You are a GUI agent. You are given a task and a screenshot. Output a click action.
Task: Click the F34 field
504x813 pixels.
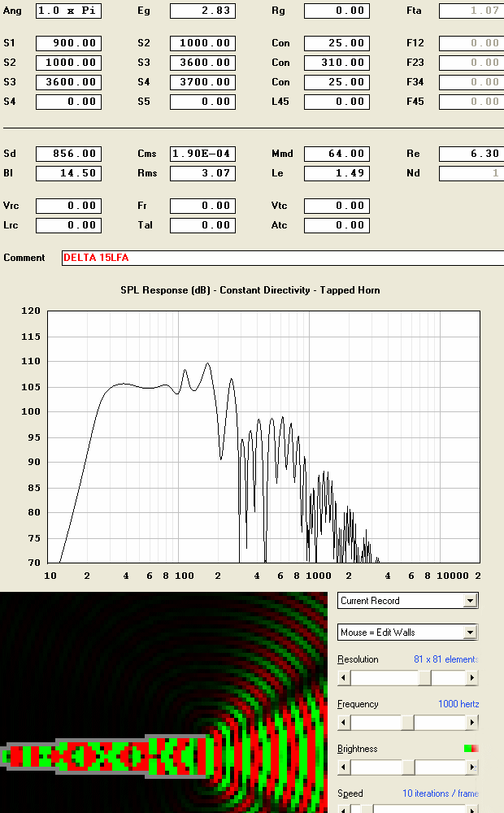tap(471, 82)
